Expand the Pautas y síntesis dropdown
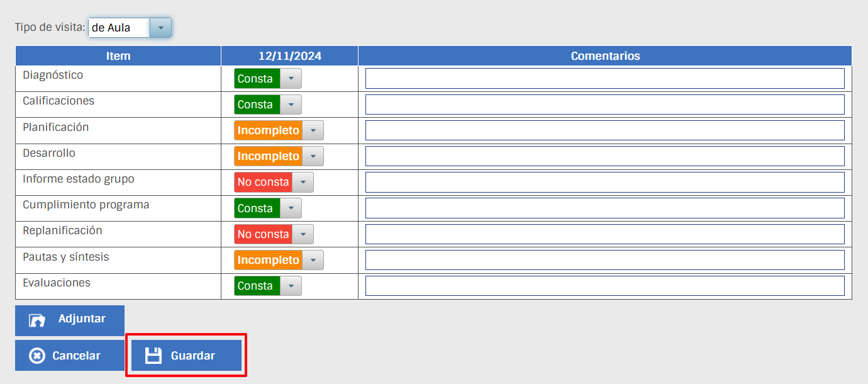The image size is (868, 384). pyautogui.click(x=313, y=260)
